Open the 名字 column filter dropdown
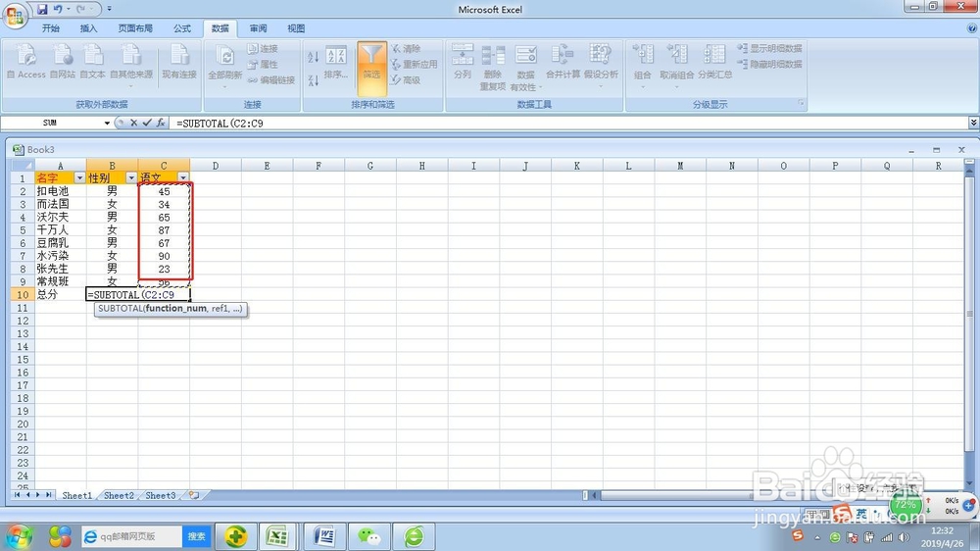Image resolution: width=980 pixels, height=551 pixels. [x=79, y=178]
